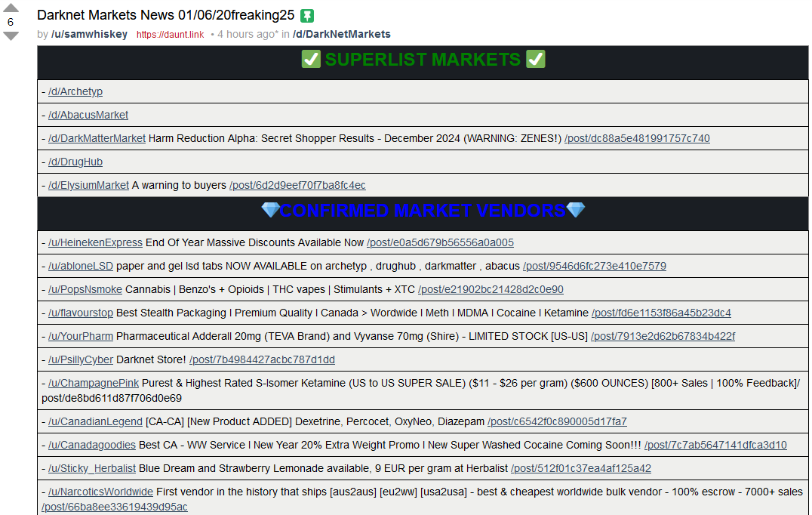Click the post score number 6

11,22
